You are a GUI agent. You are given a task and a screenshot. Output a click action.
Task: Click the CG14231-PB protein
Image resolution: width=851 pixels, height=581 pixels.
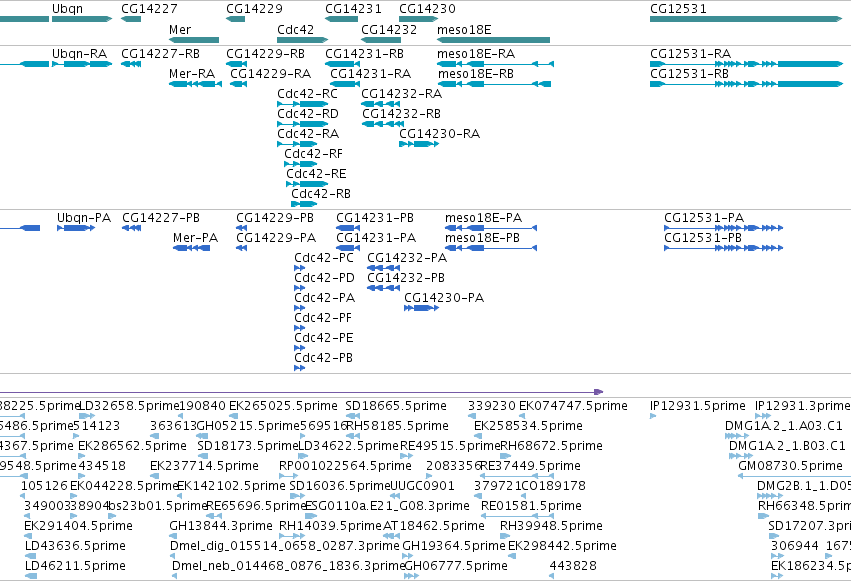click(348, 228)
